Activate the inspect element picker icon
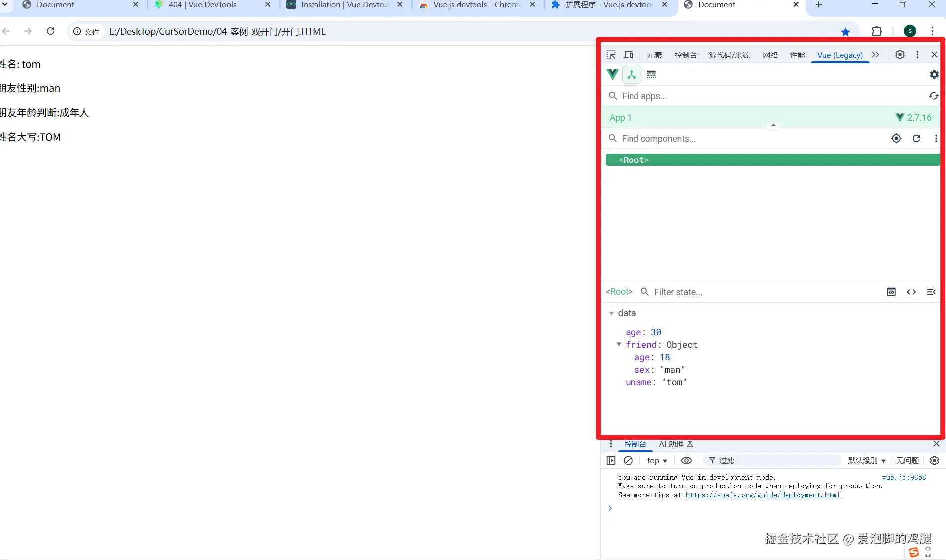The width and height of the screenshot is (946, 560). (x=611, y=55)
